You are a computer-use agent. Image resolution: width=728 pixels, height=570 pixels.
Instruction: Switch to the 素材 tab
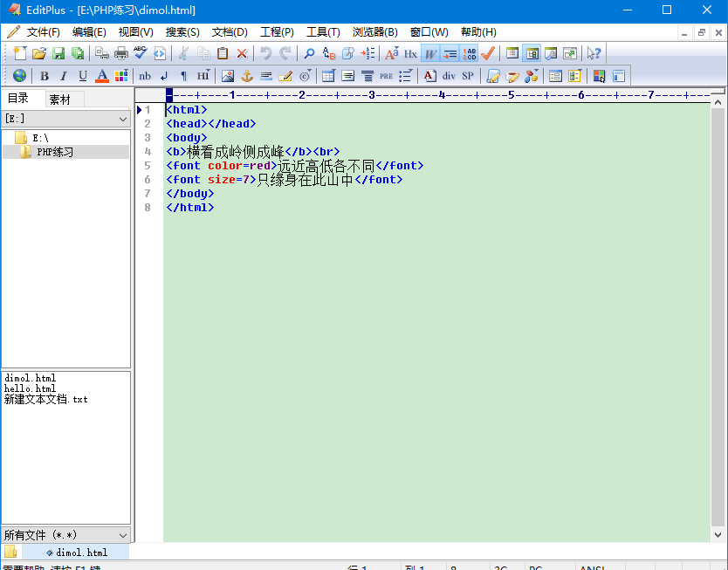(60, 99)
